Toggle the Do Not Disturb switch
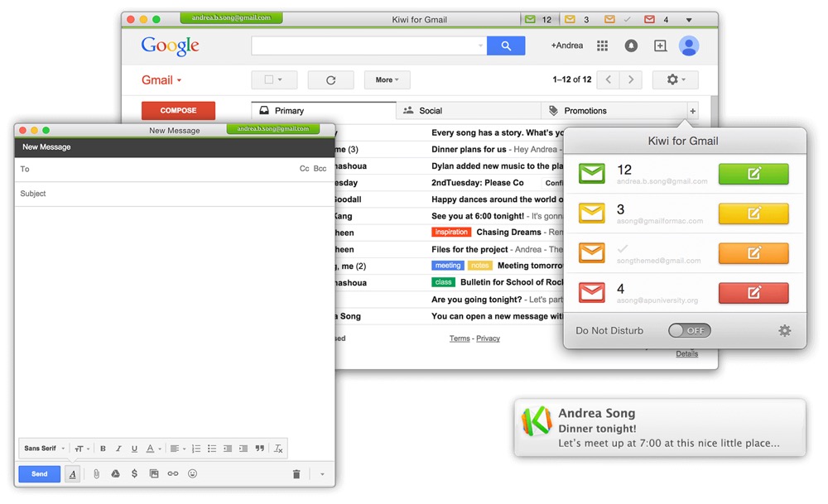 pos(689,330)
